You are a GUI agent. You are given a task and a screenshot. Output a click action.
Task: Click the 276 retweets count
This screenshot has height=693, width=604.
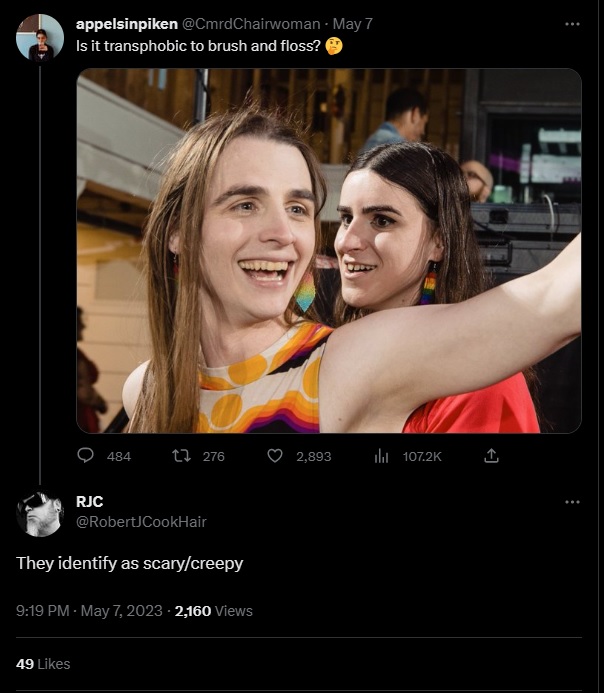pos(213,456)
